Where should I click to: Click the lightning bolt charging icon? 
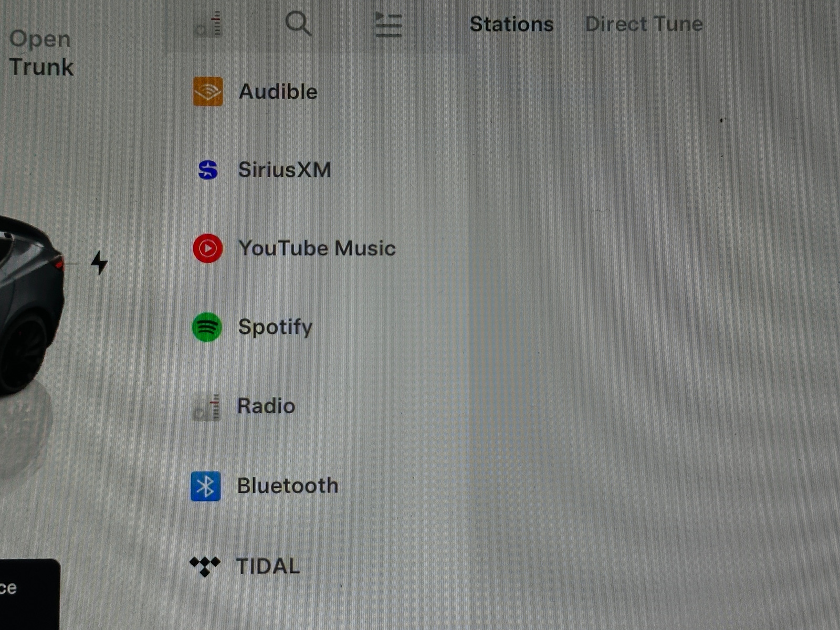coord(99,262)
